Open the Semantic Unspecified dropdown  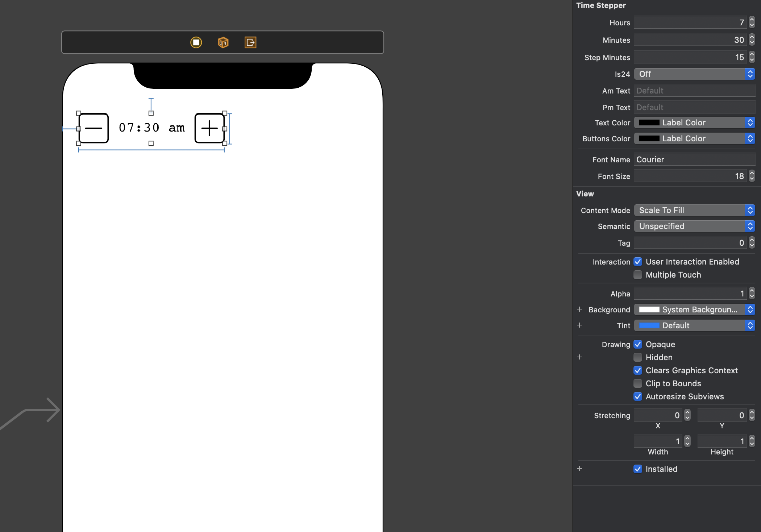[694, 226]
